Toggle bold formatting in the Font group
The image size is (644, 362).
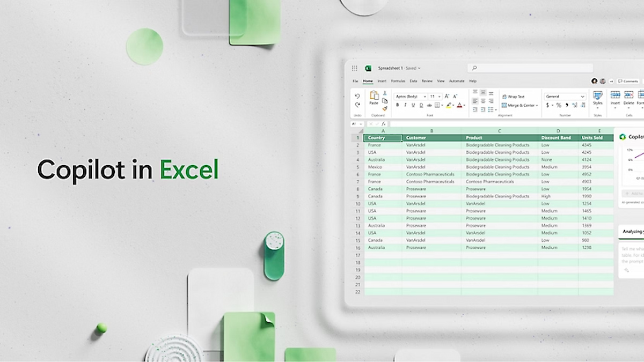(398, 105)
